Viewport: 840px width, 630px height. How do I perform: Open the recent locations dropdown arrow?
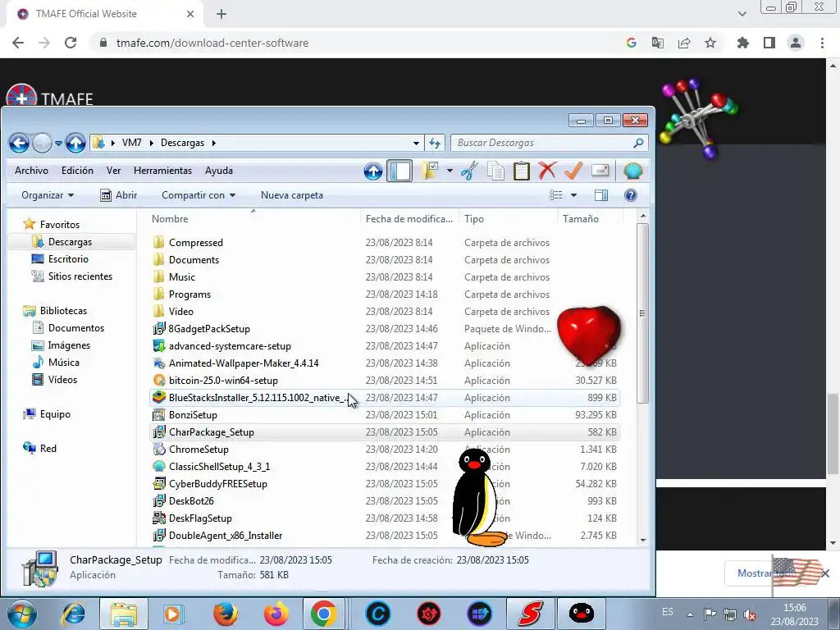click(x=58, y=143)
